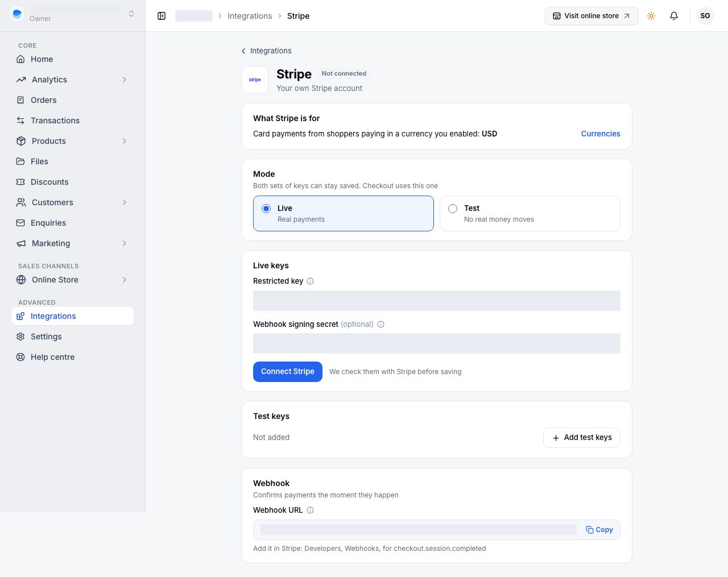Click the Discounts ticket icon
The image size is (728, 577).
tap(20, 182)
